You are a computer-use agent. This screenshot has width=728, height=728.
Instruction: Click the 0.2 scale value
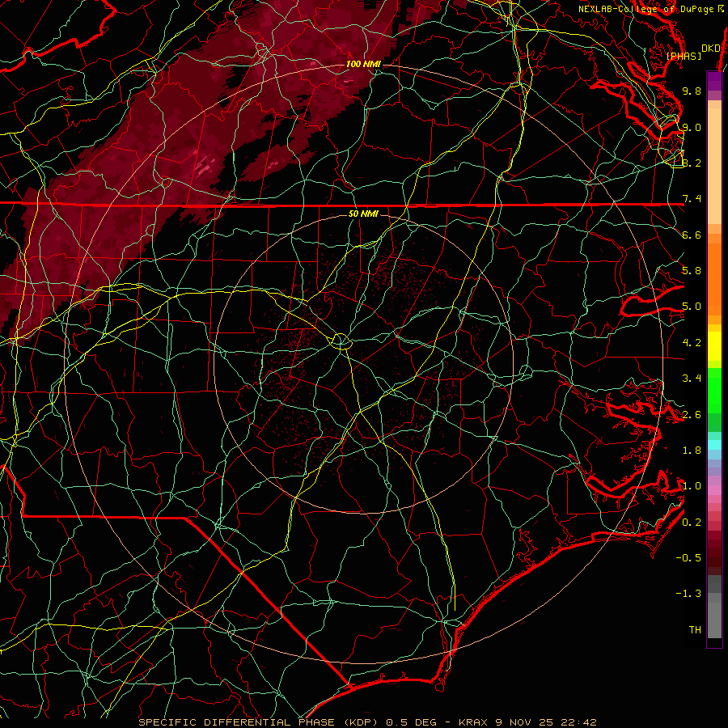click(692, 523)
